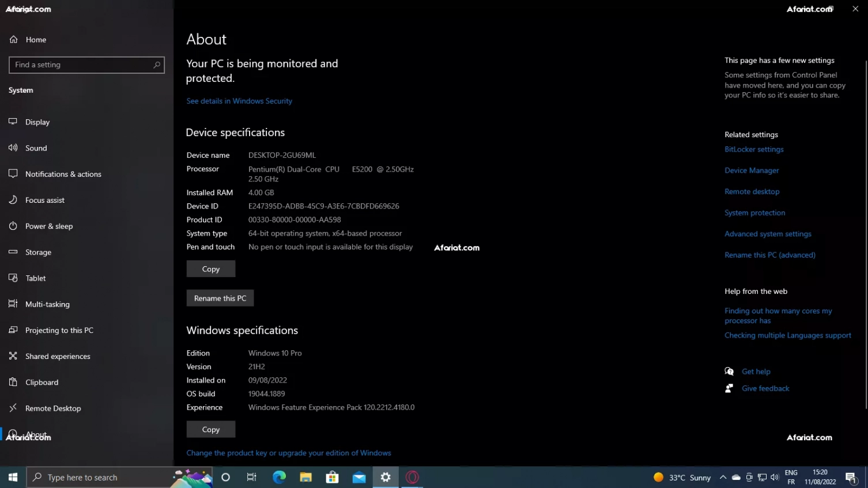Screen dimensions: 868x488
Task: Open the clock showing 15:20
Action: click(820, 477)
